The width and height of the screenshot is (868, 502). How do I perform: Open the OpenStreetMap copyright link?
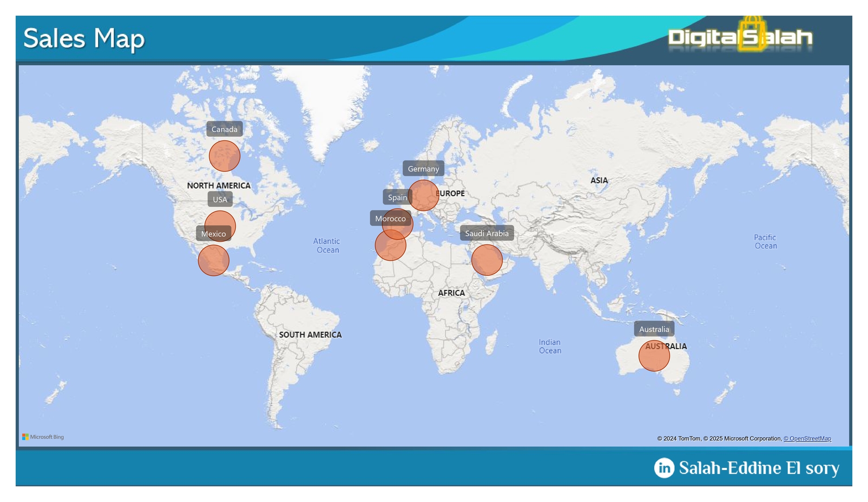pyautogui.click(x=807, y=438)
